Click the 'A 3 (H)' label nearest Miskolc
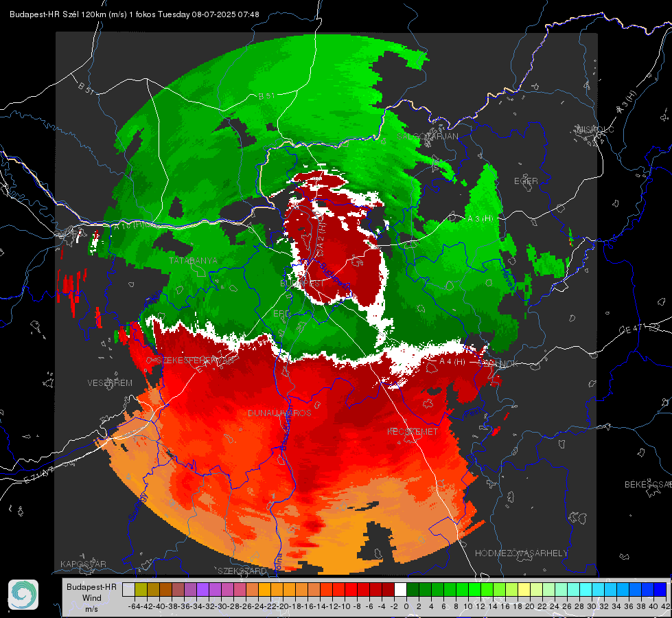The image size is (672, 618). coord(627,102)
